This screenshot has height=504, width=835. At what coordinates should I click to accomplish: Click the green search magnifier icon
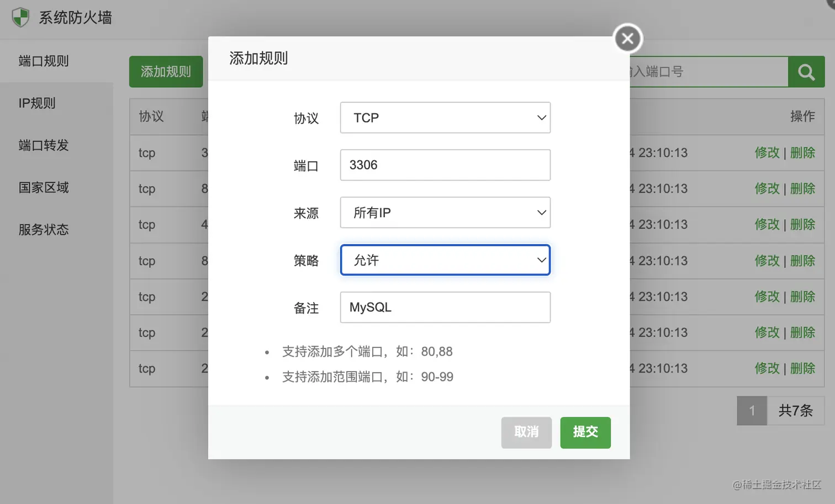click(x=806, y=72)
